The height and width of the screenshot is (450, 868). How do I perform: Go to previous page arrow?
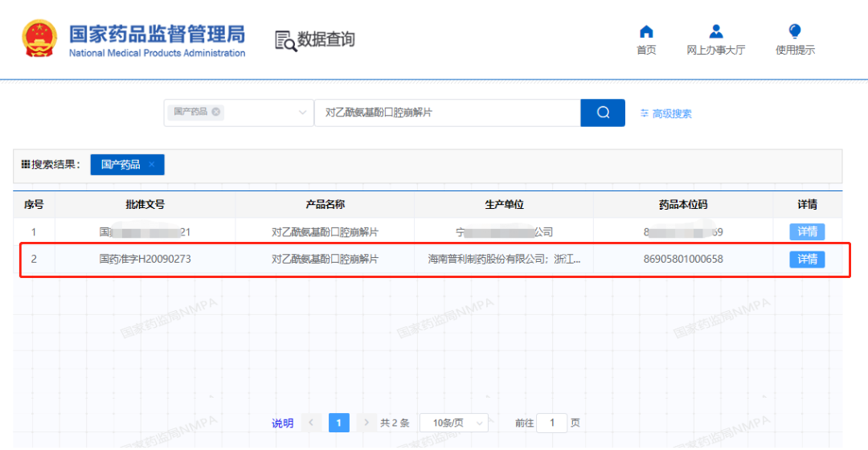(x=312, y=423)
